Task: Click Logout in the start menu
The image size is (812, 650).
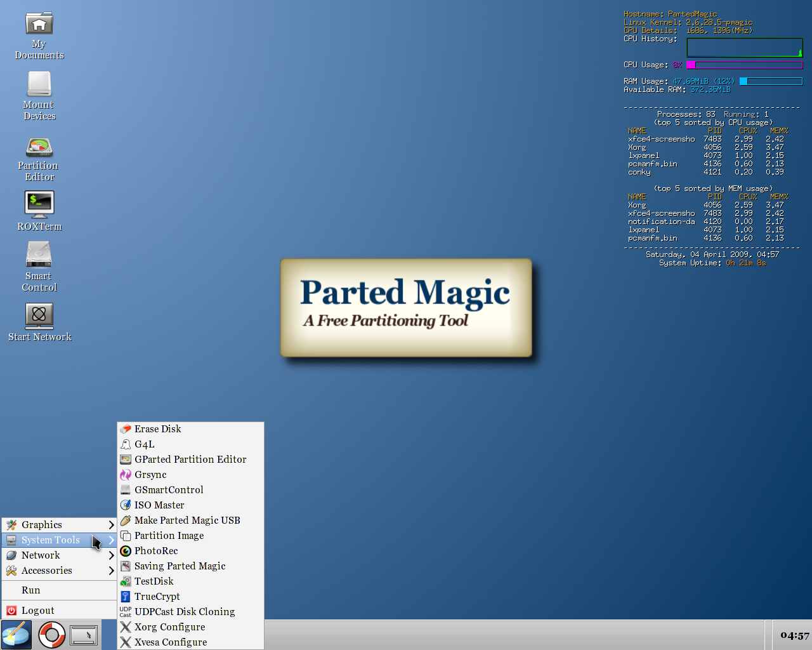Action: pyautogui.click(x=60, y=611)
